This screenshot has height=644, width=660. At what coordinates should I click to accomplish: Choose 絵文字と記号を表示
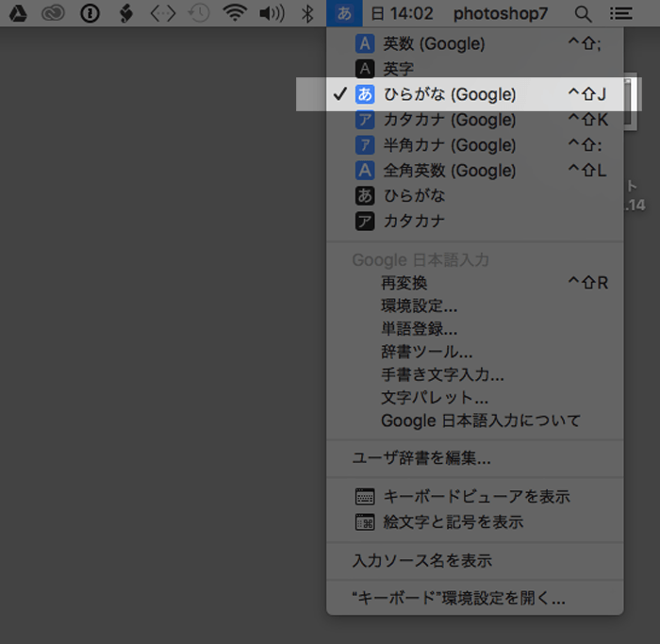(475, 522)
